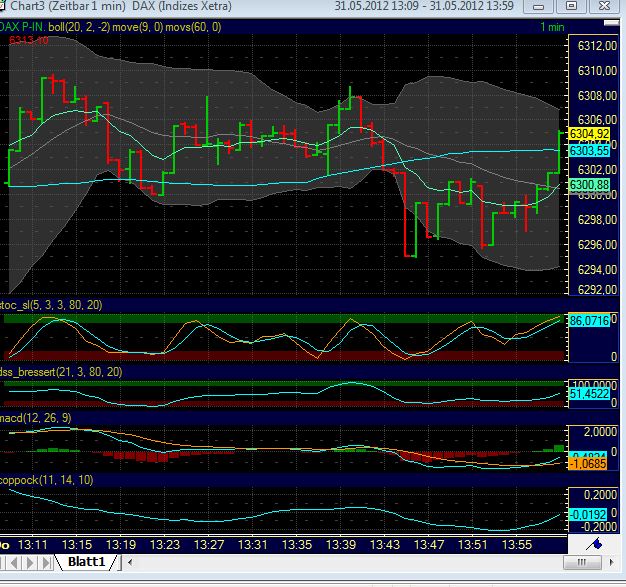Image resolution: width=626 pixels, height=587 pixels.
Task: Click the DAX P-IN. instrument label
Action: coord(22,27)
